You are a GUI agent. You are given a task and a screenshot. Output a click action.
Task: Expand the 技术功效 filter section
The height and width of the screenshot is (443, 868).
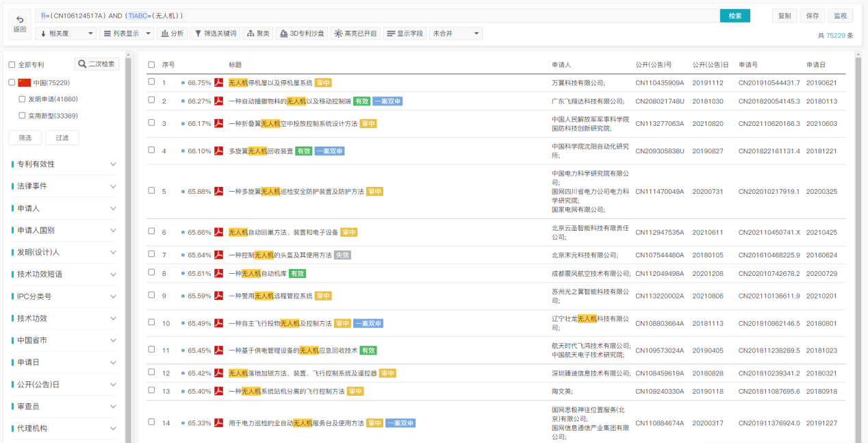pyautogui.click(x=64, y=318)
